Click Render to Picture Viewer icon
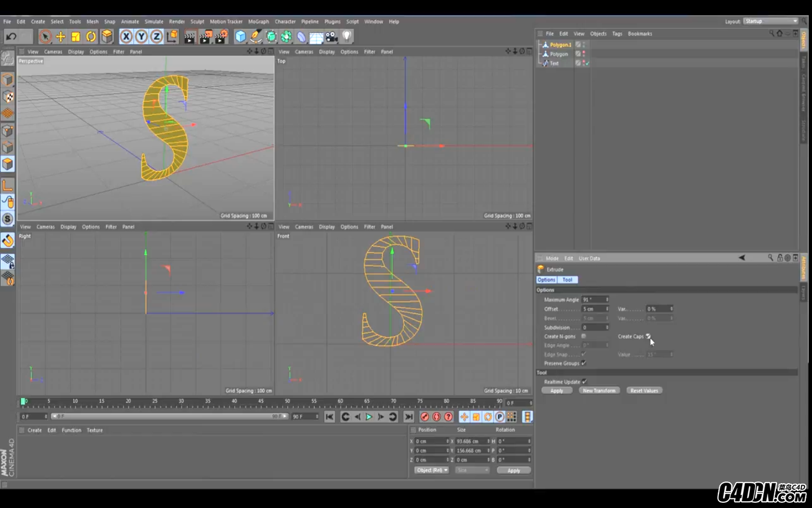 205,37
